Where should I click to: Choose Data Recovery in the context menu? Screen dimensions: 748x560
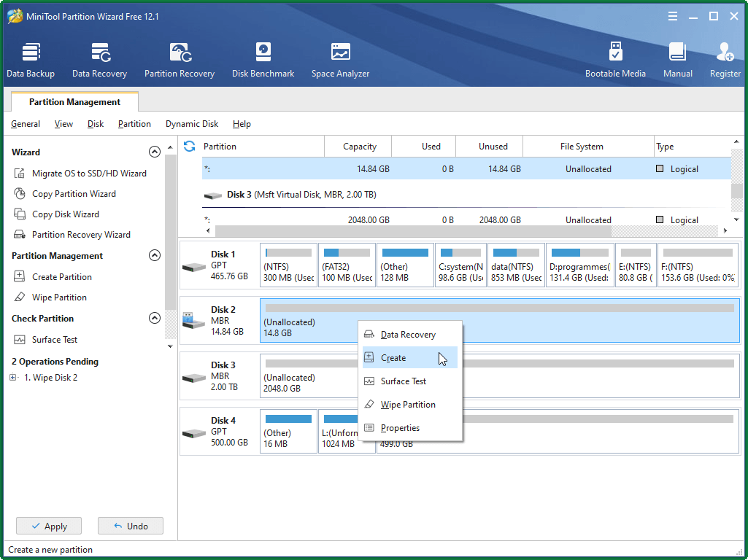point(410,334)
